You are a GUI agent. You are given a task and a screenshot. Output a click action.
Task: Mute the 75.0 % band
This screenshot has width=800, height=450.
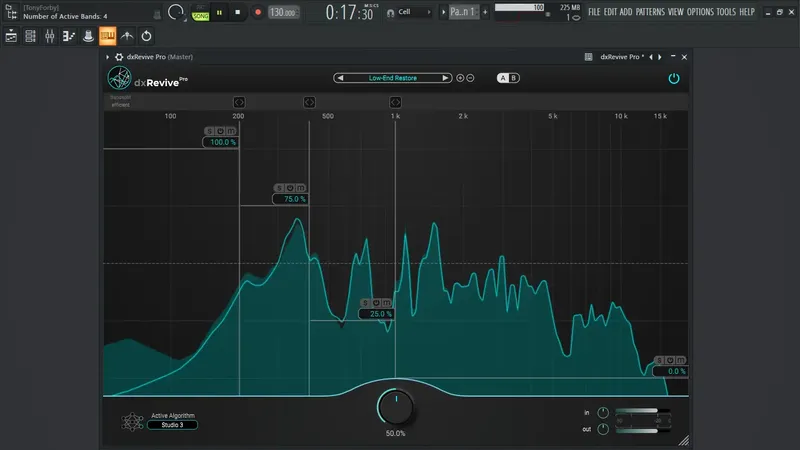click(301, 188)
